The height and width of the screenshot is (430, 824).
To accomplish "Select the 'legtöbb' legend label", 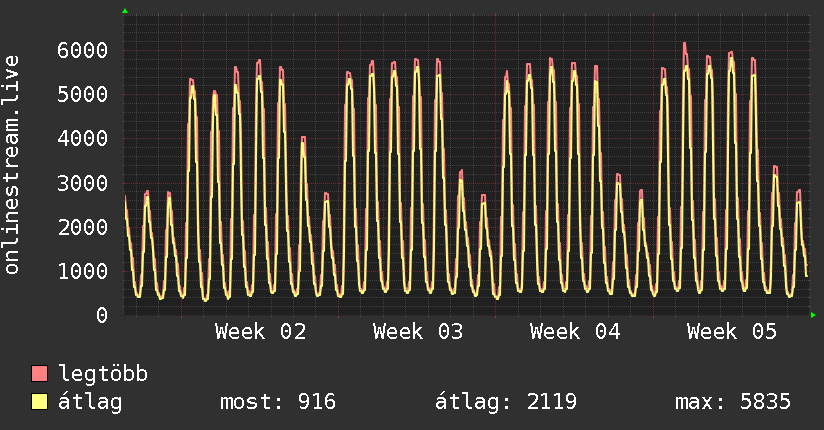I will 103,374.
